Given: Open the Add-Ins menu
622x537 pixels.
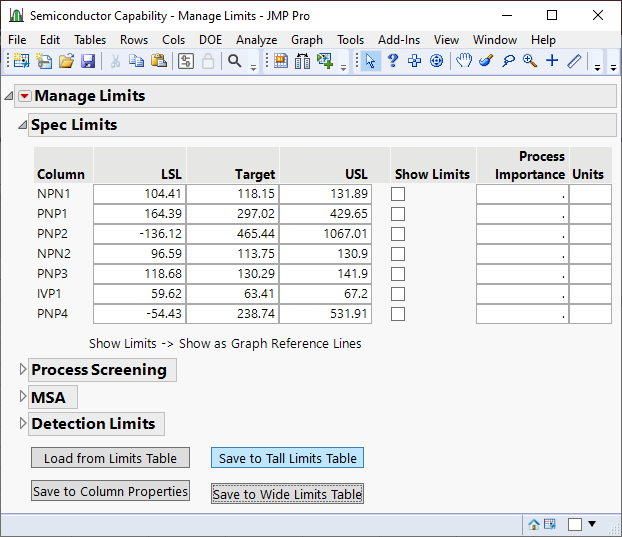Looking at the screenshot, I should (x=399, y=40).
